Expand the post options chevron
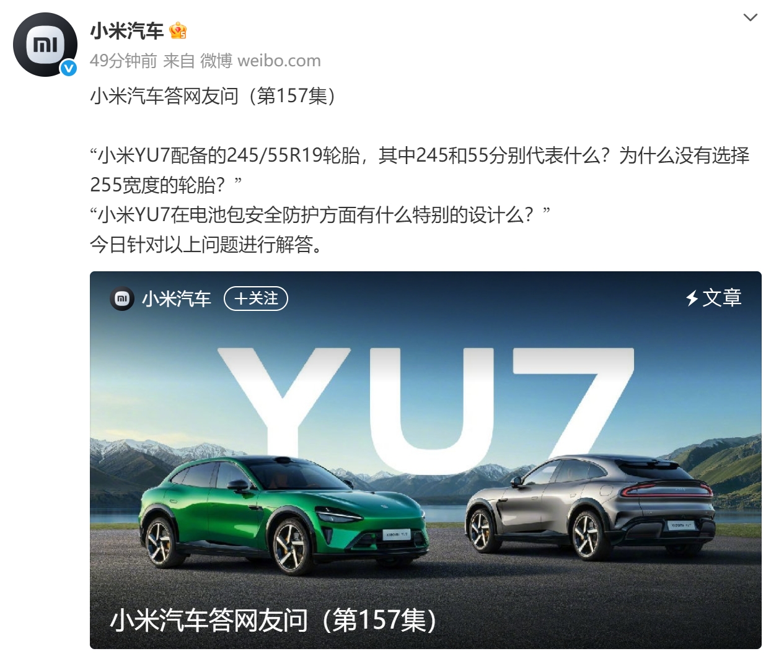Viewport: 784px width, 672px height. 750,17
